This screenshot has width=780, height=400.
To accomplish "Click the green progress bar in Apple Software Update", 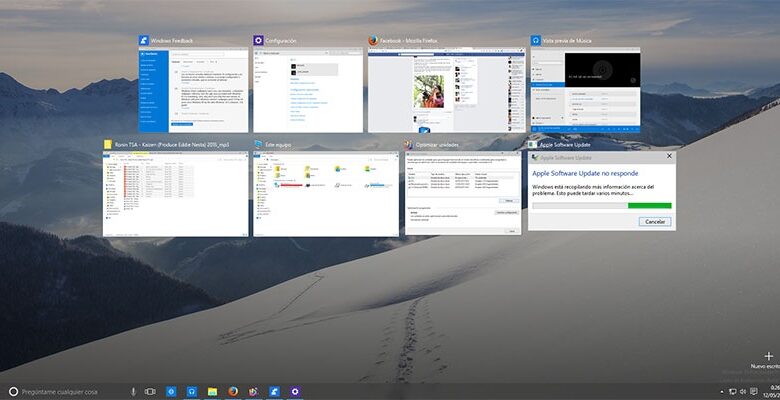I will pyautogui.click(x=602, y=205).
